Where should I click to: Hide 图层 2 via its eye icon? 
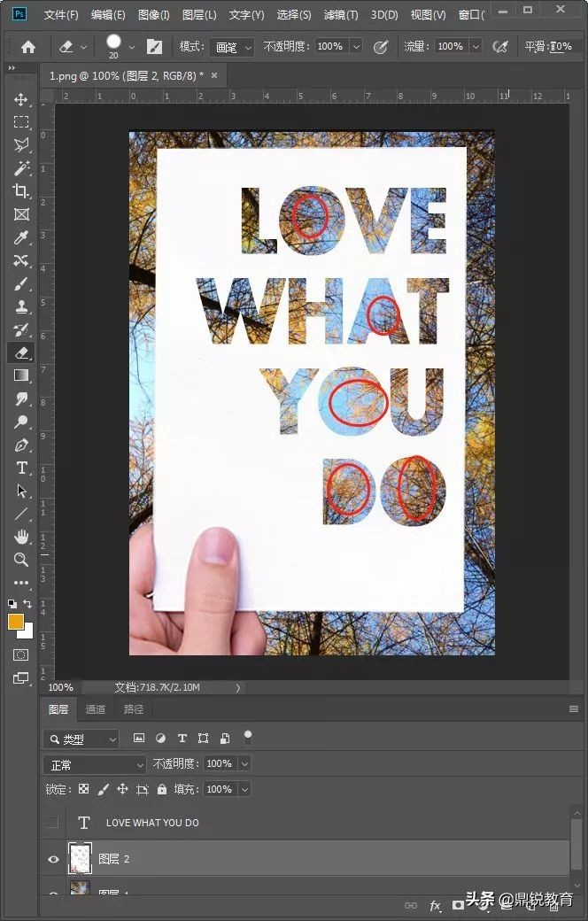[x=53, y=859]
